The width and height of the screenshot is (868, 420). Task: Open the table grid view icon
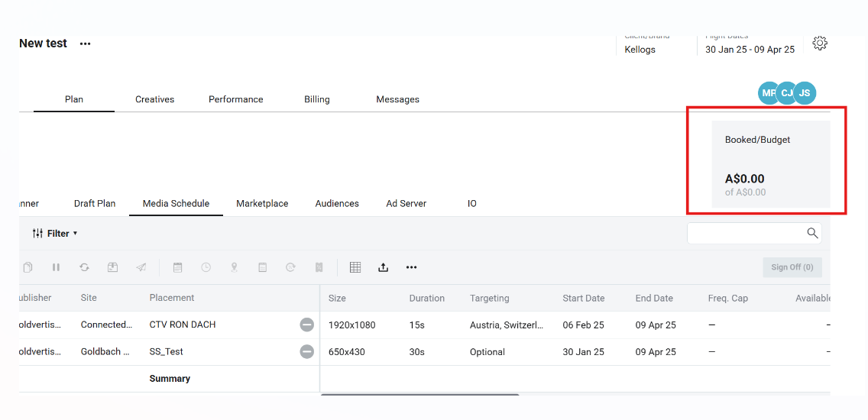355,267
